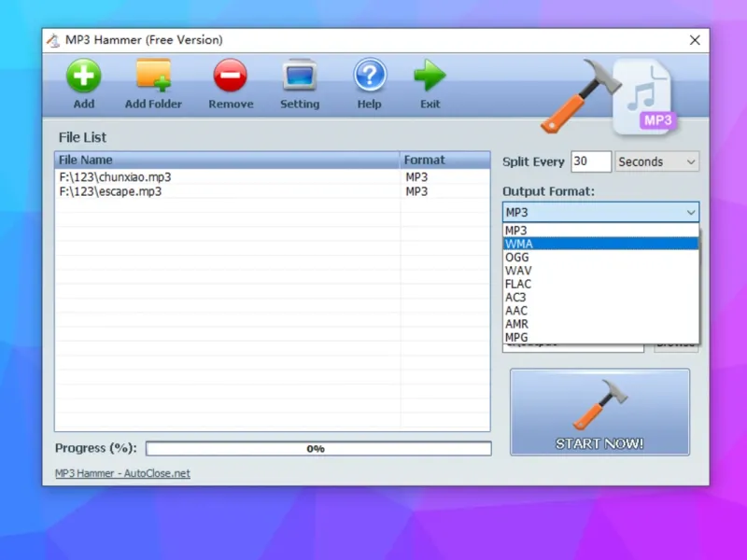
Task: Select MP3 in the format list
Action: [x=600, y=231]
